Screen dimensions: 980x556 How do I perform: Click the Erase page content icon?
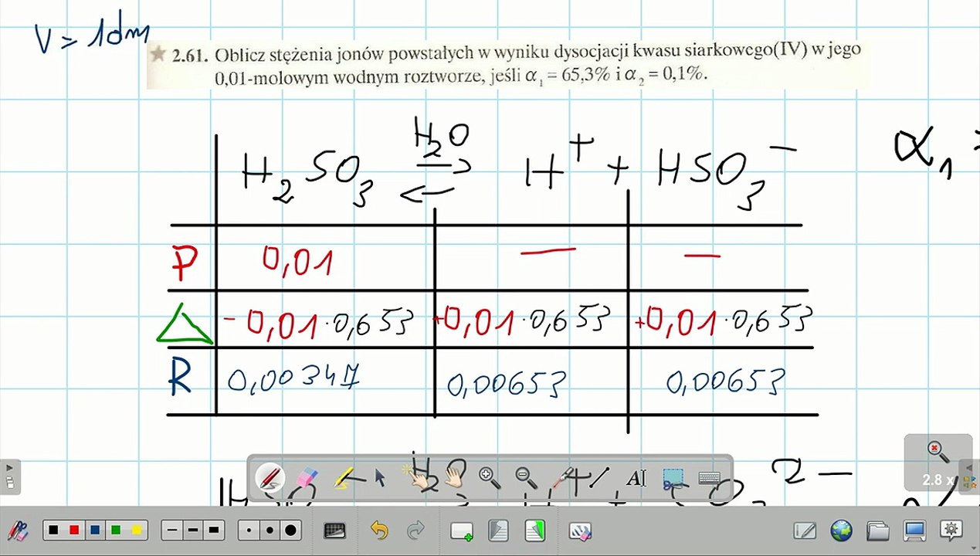pos(579,531)
